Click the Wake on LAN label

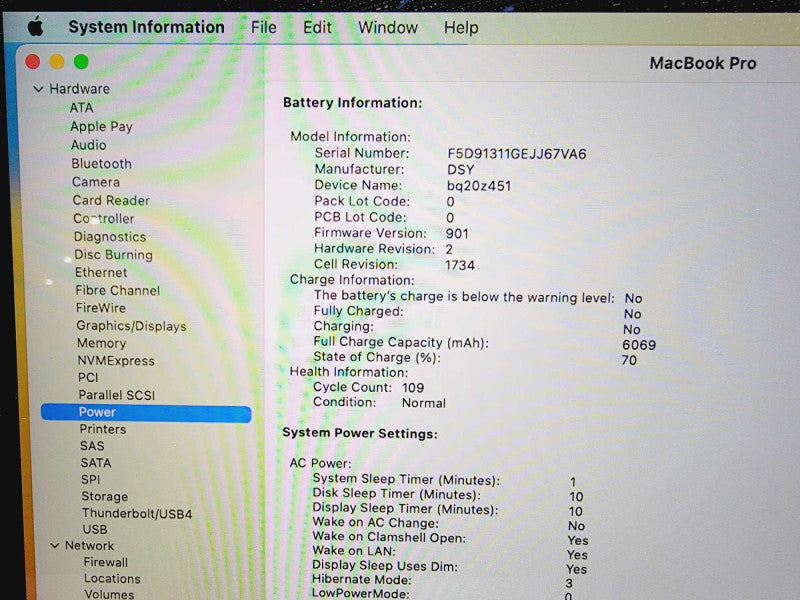tap(354, 551)
